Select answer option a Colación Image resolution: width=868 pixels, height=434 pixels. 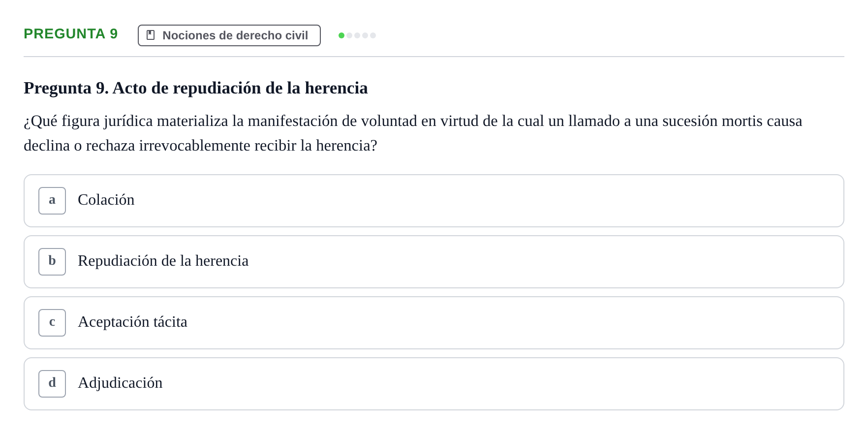tap(434, 201)
